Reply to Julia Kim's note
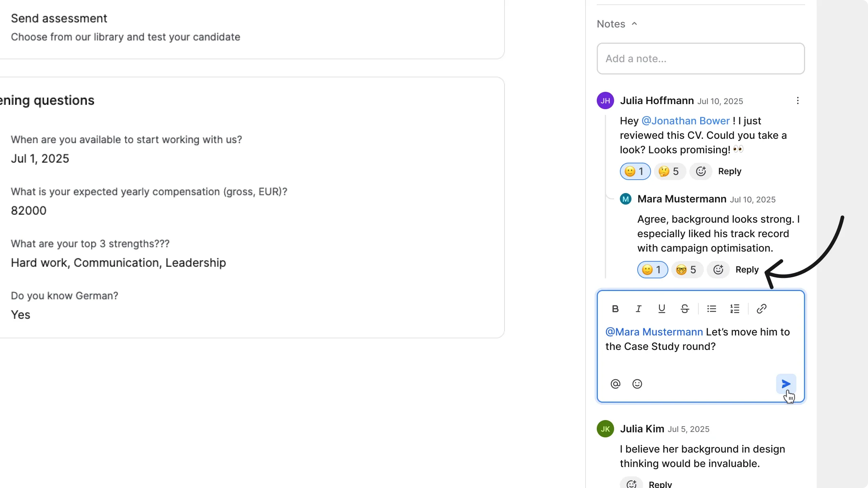The width and height of the screenshot is (868, 488). tap(660, 484)
